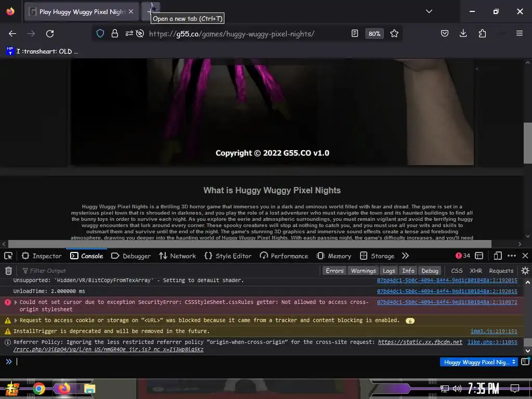Open Chrome from the taskbar
Screen dimensions: 532x399
tap(39, 389)
